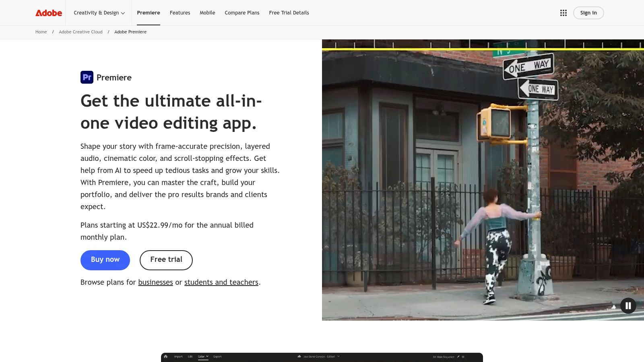The image size is (644, 362).
Task: Follow the businesses plans link
Action: pos(155,282)
